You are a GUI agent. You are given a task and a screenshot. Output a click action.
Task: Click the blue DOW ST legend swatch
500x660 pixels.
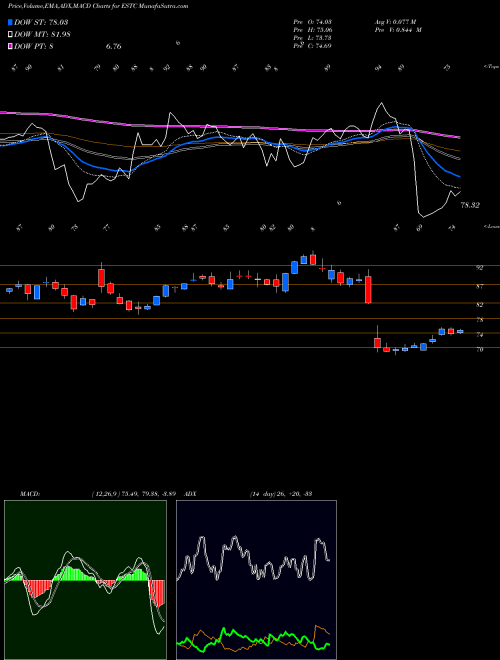click(x=11, y=22)
